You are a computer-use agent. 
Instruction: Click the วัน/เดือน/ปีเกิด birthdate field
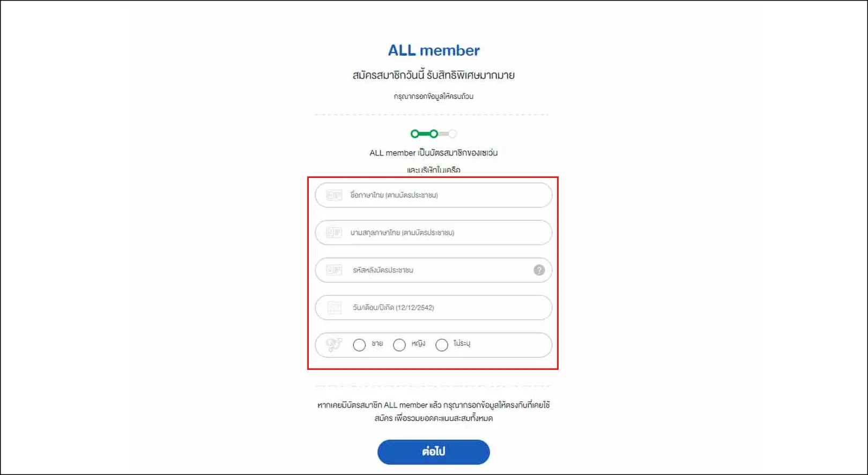[445, 308]
